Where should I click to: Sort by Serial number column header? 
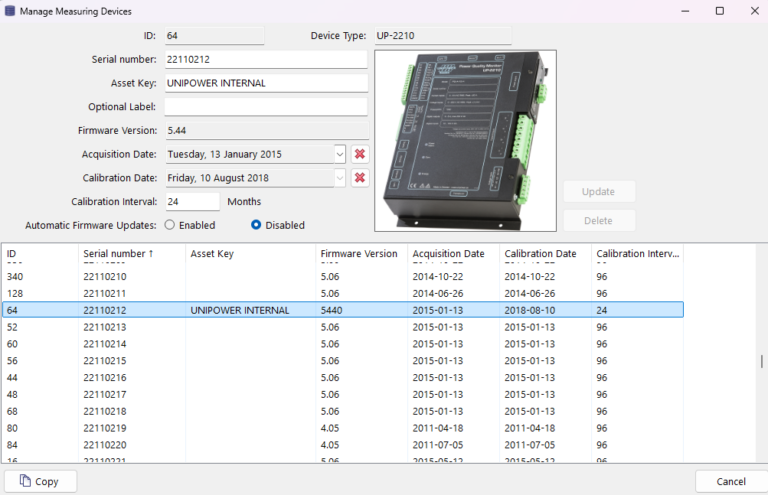(x=132, y=254)
